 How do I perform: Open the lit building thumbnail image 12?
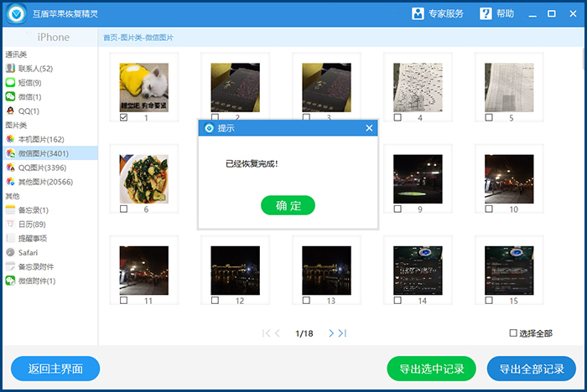[x=235, y=270]
